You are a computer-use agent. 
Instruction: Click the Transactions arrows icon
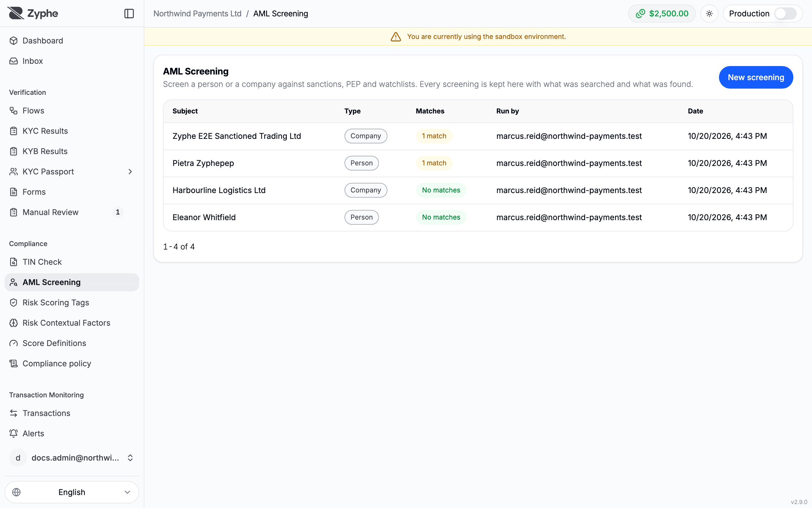click(x=14, y=413)
